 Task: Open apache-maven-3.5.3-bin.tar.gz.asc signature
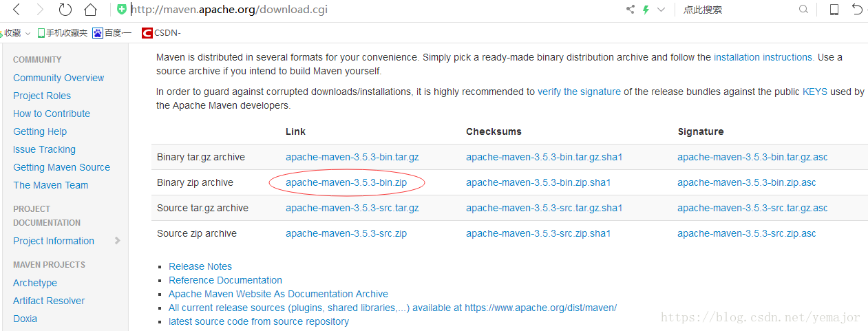[x=752, y=157]
